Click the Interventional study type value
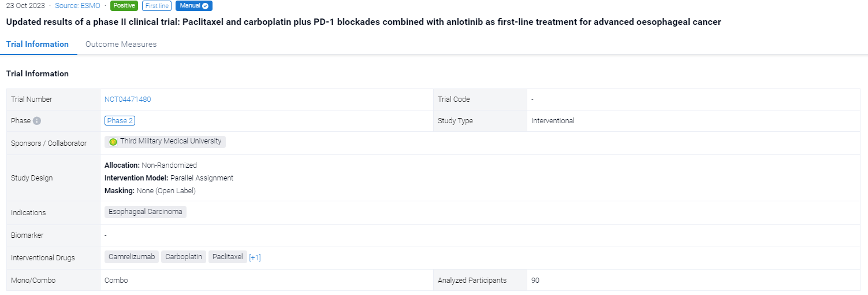 (x=553, y=121)
